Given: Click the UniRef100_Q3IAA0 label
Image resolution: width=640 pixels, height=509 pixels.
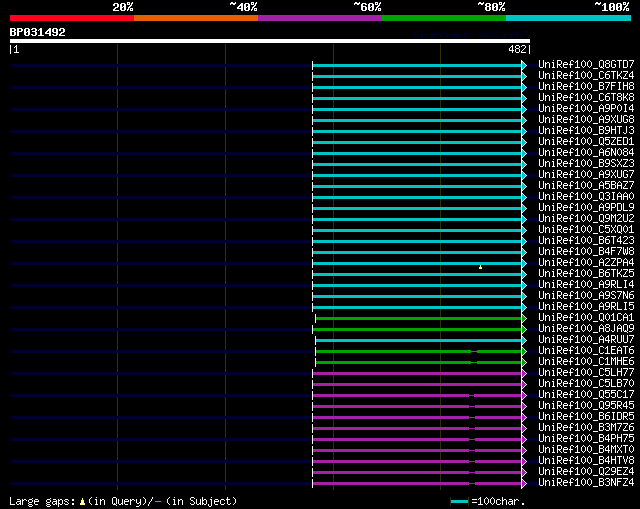Looking at the screenshot, I should coord(586,197).
